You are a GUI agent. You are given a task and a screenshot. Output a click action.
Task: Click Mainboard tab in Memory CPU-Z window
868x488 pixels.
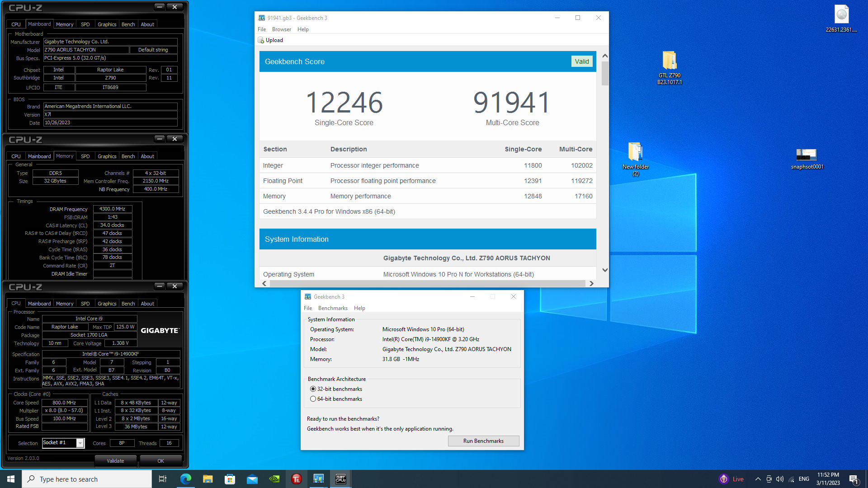39,156
